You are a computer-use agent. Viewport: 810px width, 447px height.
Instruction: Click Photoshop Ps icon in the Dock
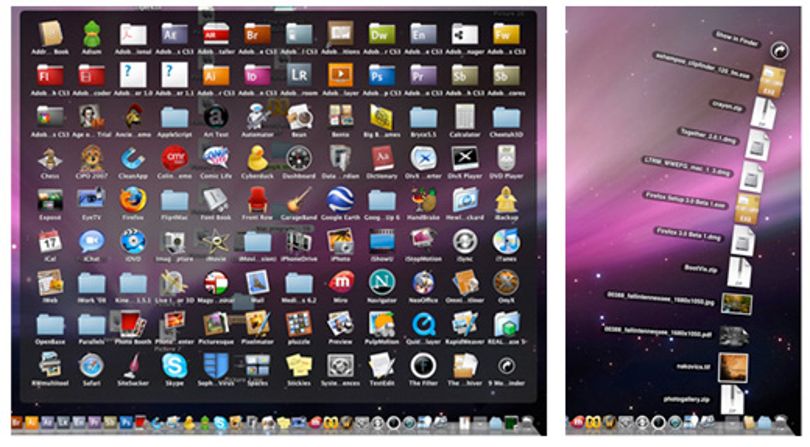(x=126, y=422)
